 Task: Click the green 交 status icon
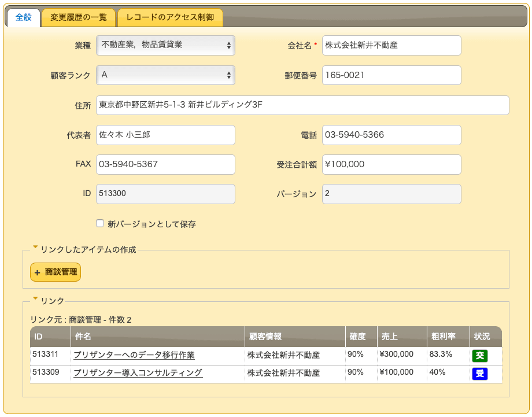tap(480, 356)
